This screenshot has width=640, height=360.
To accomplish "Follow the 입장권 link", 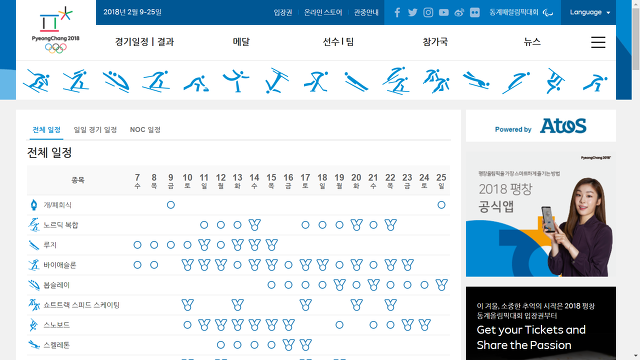I will [283, 12].
